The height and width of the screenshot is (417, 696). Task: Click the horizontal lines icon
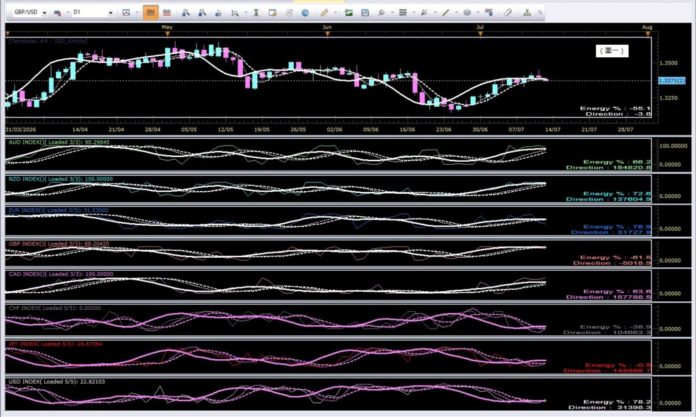(x=403, y=13)
